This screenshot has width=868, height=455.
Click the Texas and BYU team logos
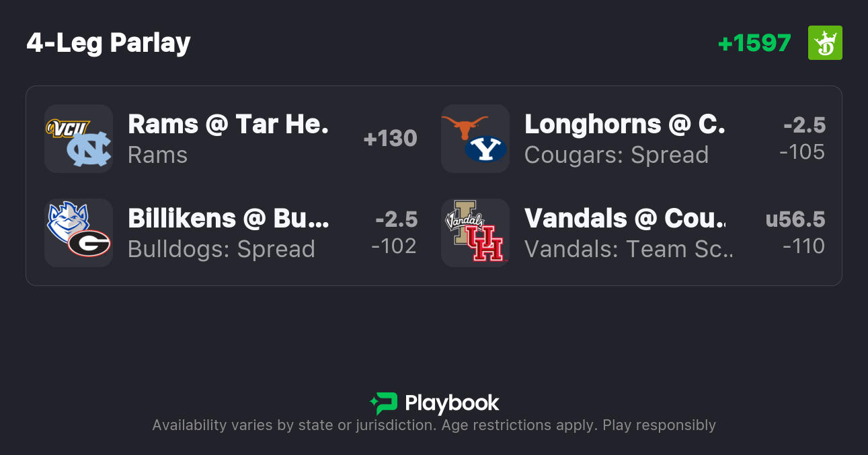pyautogui.click(x=475, y=139)
